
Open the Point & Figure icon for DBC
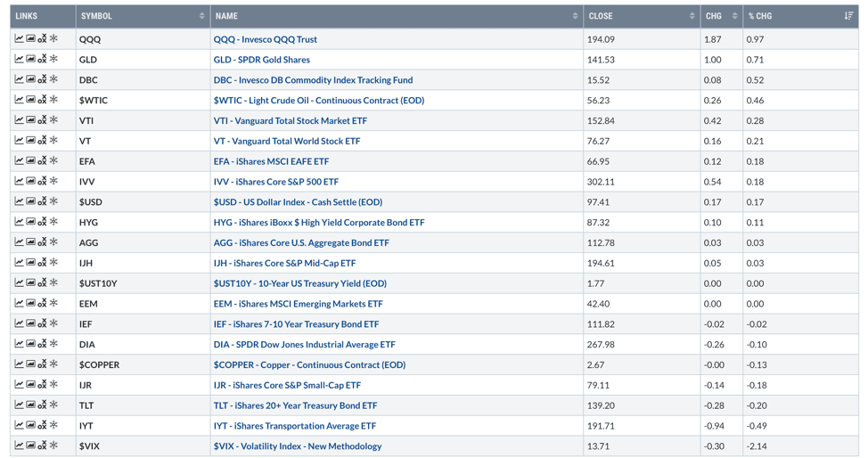pyautogui.click(x=42, y=79)
